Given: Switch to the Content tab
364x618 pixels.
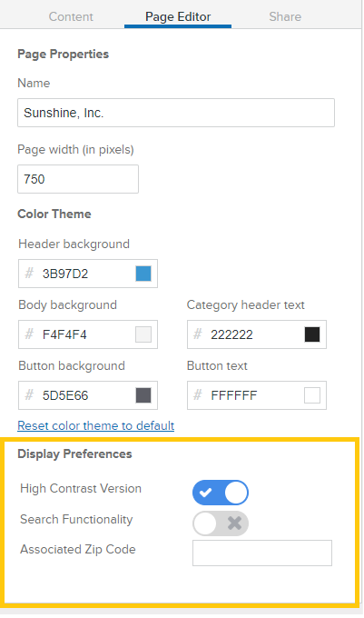Looking at the screenshot, I should (71, 16).
